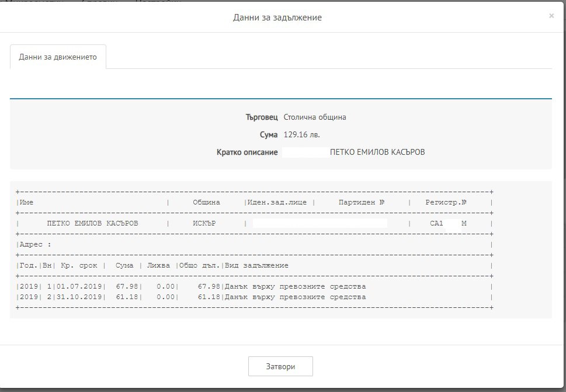Image resolution: width=566 pixels, height=392 pixels.
Task: Select the obligation row due 31.10.2019
Action: point(193,297)
